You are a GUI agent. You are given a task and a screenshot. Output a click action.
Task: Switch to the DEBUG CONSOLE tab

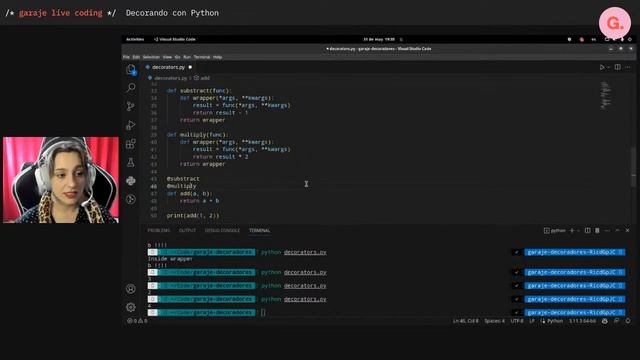coord(222,231)
